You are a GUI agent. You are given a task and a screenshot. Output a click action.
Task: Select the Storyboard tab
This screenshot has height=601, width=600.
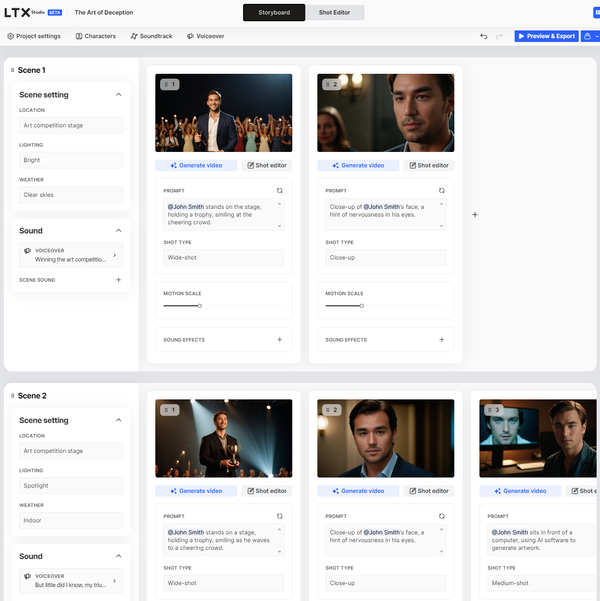pos(274,13)
